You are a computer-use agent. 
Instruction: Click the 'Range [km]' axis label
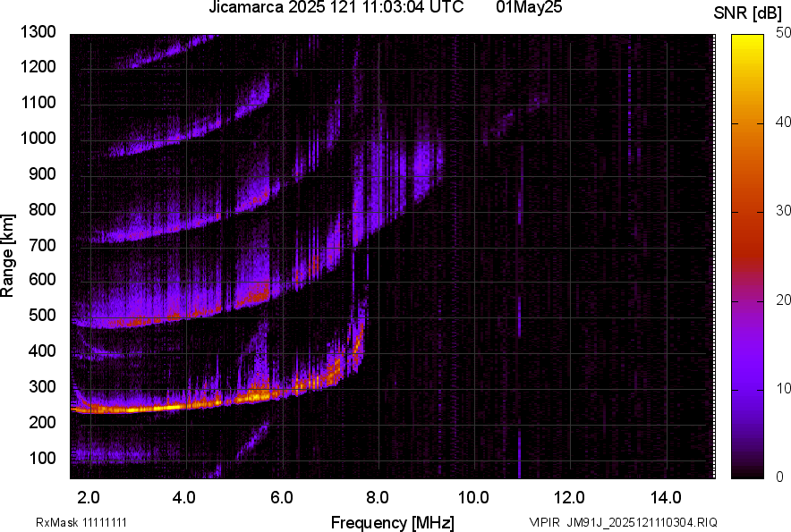7,256
